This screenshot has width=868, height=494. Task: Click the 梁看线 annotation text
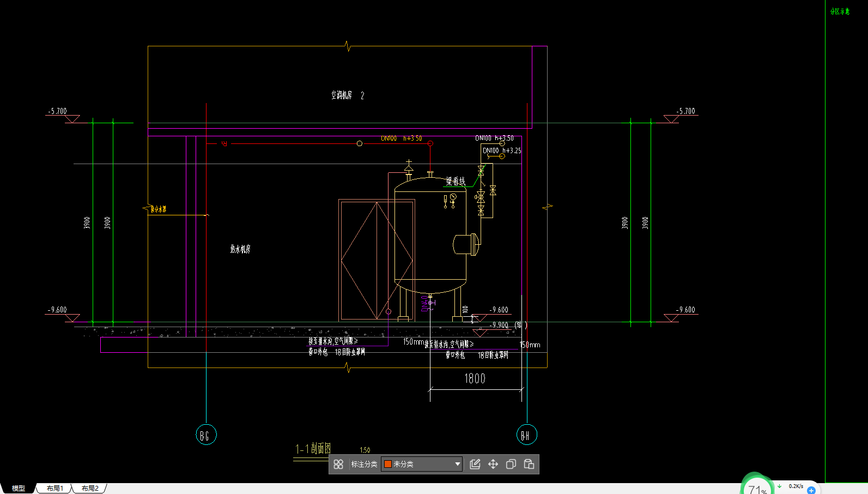(456, 181)
